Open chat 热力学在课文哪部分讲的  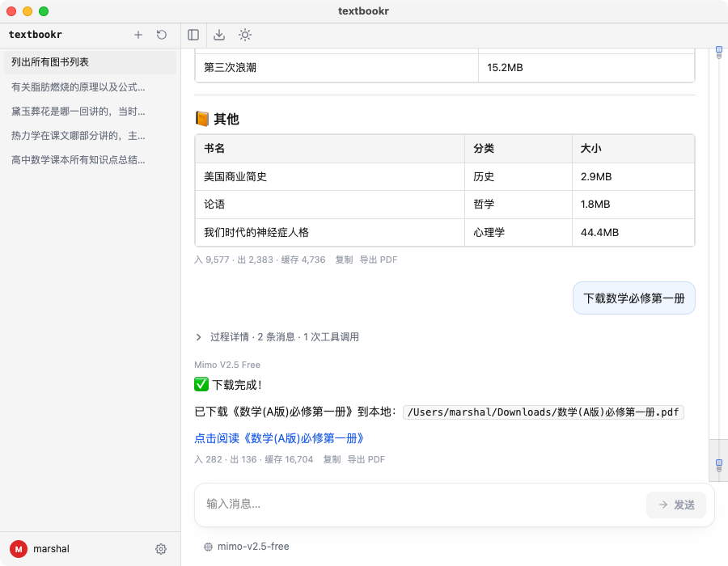(90, 136)
